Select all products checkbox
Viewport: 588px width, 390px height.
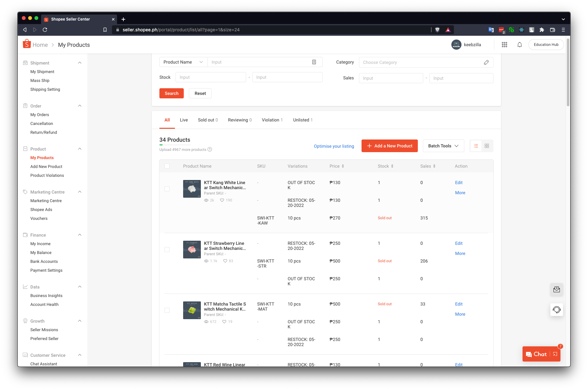pyautogui.click(x=167, y=166)
